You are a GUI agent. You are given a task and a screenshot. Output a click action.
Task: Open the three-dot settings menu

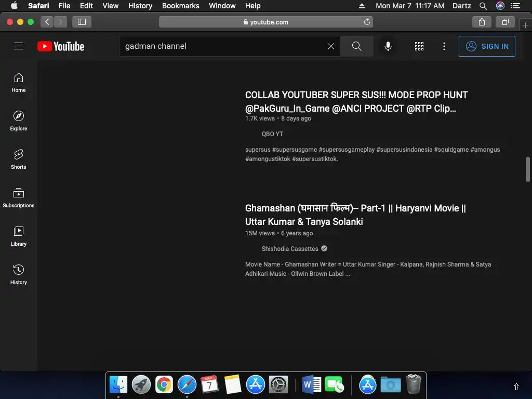pos(444,46)
